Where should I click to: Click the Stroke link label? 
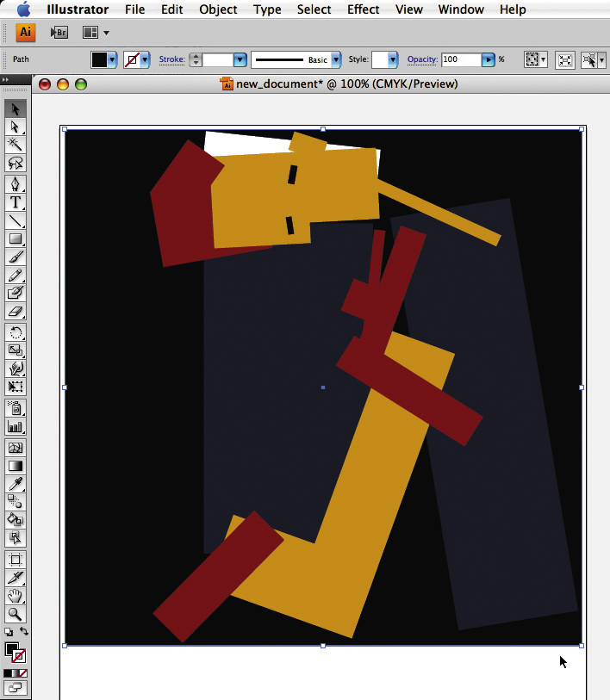pos(171,60)
